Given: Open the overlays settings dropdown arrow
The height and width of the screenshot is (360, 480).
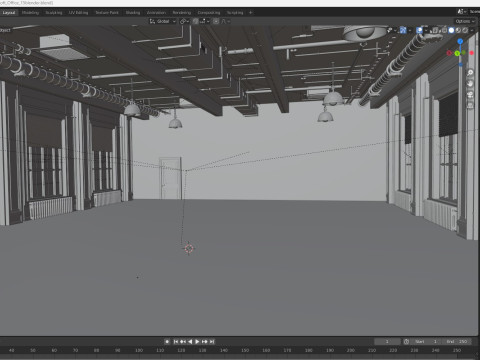Looking at the screenshot, I should click(x=426, y=30).
